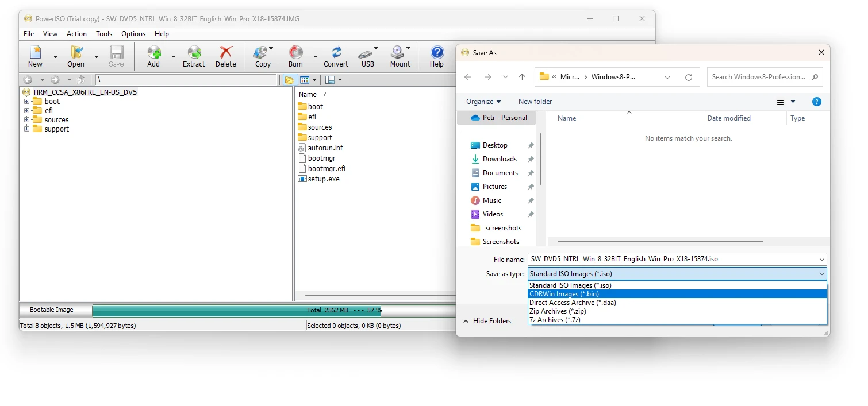
Task: Click Bootable Image status label
Action: pyautogui.click(x=52, y=310)
